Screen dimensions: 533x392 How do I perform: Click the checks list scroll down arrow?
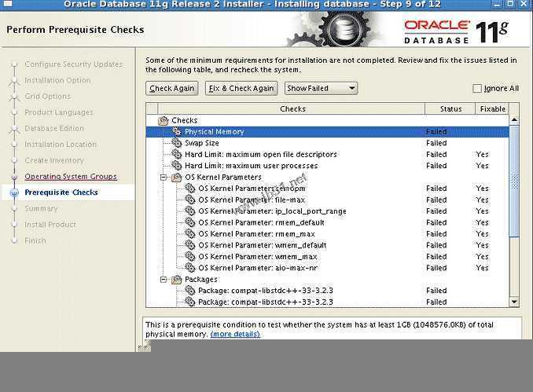pyautogui.click(x=514, y=302)
